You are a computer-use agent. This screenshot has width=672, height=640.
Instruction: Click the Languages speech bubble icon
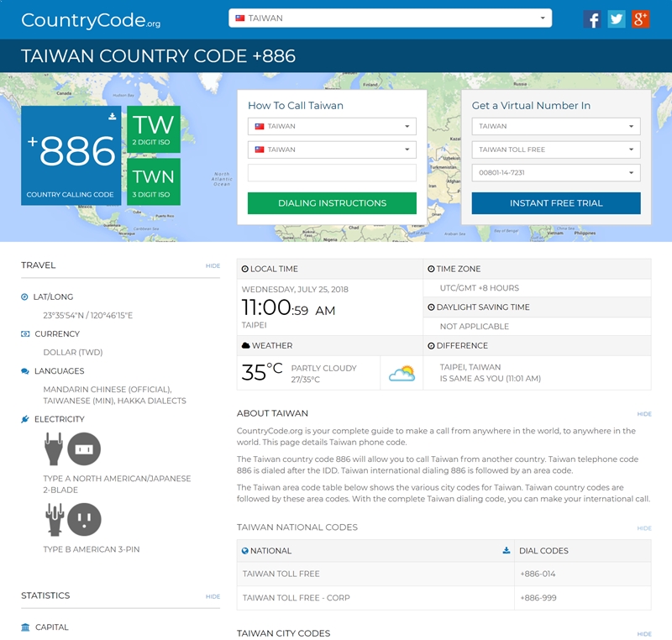pyautogui.click(x=25, y=371)
